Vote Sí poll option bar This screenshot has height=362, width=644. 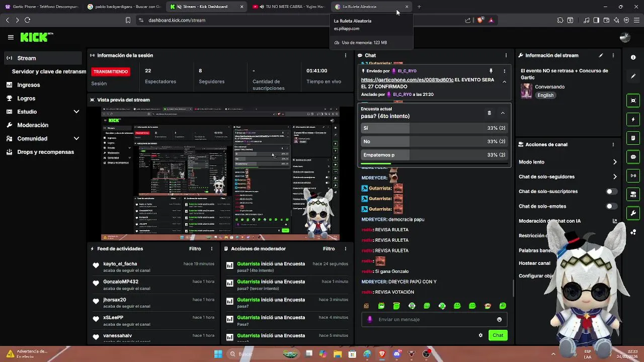[434, 128]
